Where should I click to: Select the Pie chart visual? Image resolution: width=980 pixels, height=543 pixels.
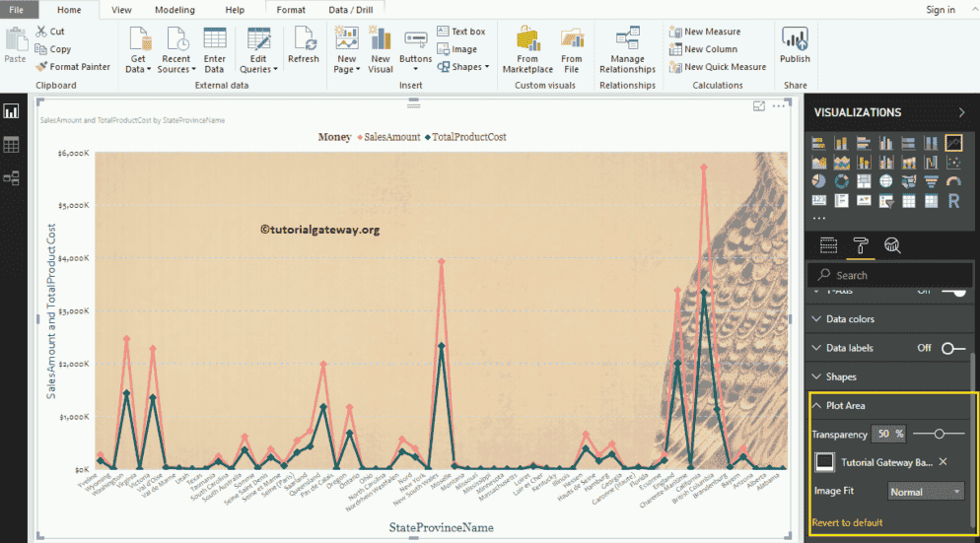pos(818,181)
